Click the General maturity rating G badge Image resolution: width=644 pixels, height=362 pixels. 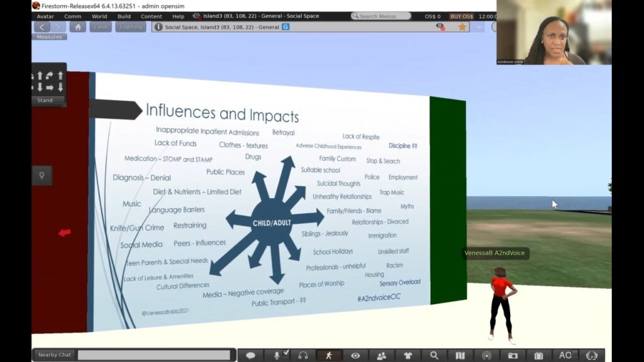point(286,26)
